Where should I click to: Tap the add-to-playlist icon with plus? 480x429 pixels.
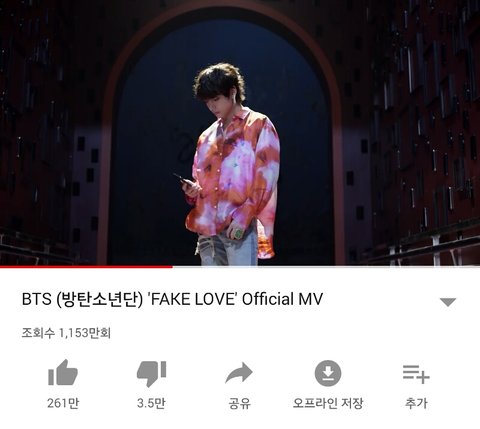tap(416, 374)
